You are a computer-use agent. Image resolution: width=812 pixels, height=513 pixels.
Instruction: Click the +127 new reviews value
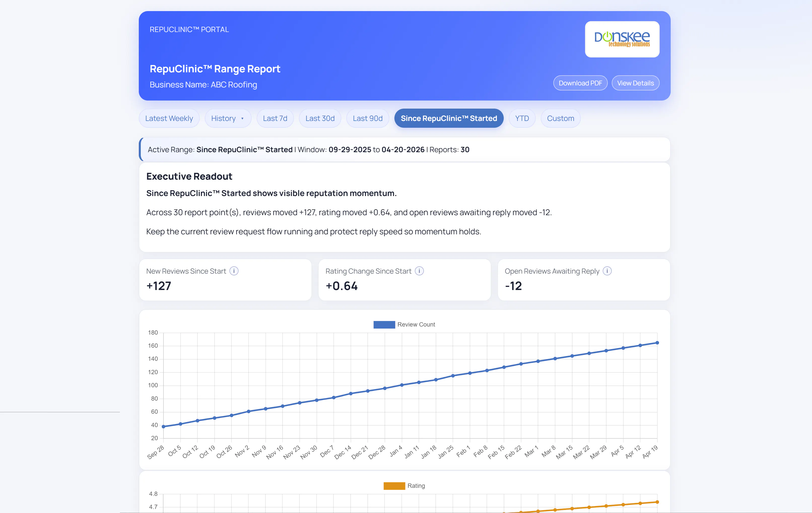(x=159, y=286)
